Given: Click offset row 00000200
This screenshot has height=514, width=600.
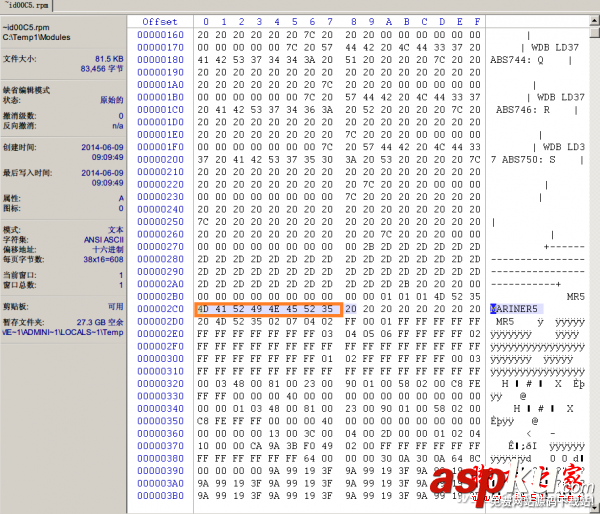Looking at the screenshot, I should 160,159.
